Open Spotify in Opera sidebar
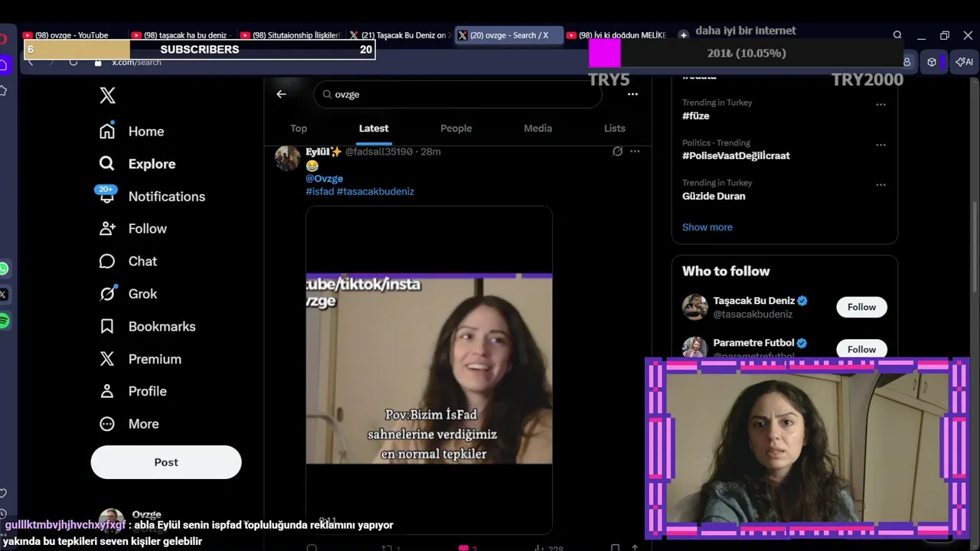The image size is (980, 551). point(4,321)
